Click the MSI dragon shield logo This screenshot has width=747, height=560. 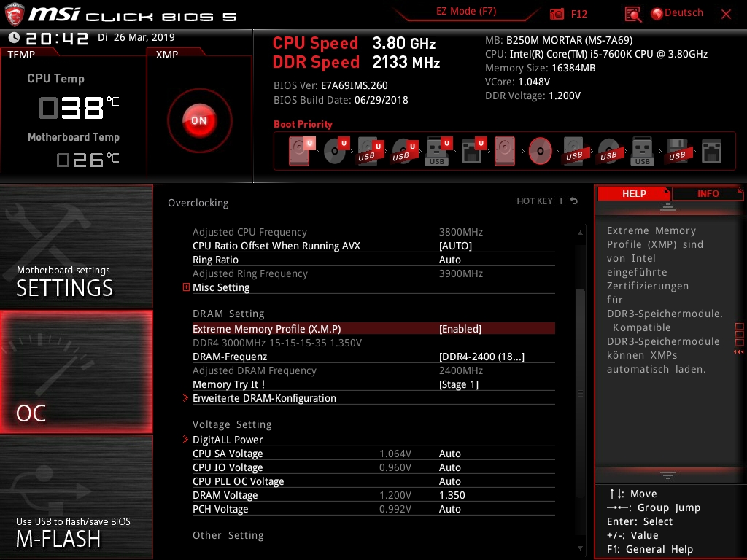pyautogui.click(x=15, y=15)
